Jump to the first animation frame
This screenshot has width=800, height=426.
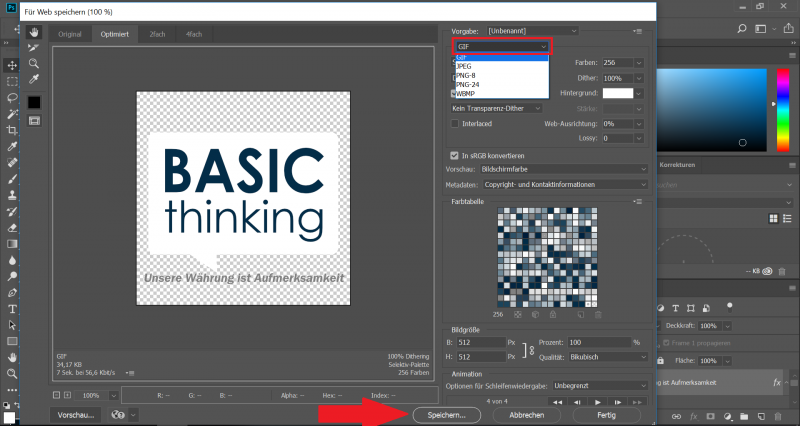[558, 402]
